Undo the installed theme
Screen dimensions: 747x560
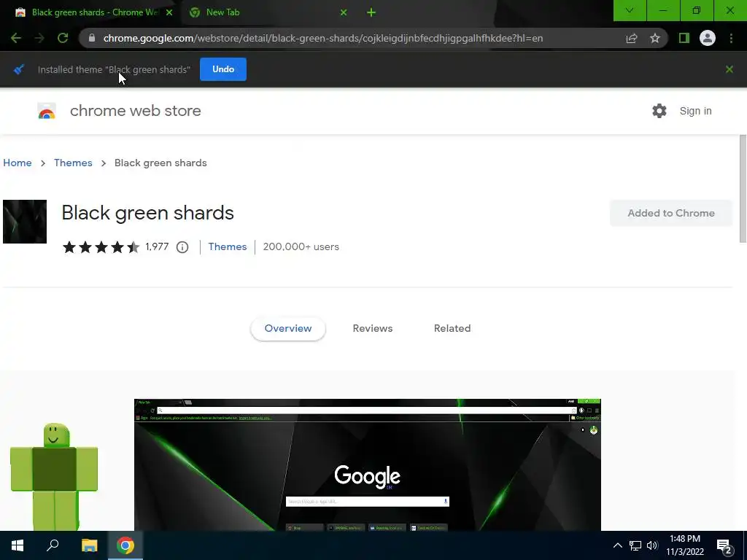223,69
